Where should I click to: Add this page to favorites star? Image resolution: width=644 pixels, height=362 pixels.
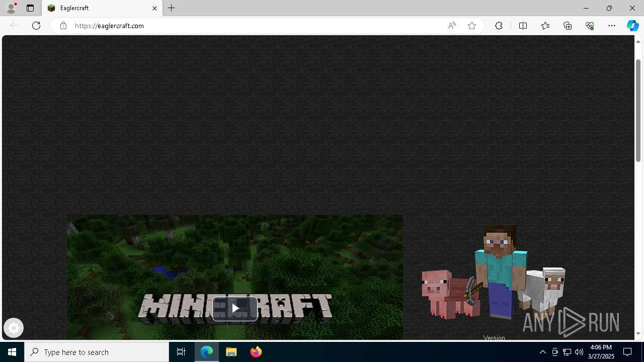472,26
